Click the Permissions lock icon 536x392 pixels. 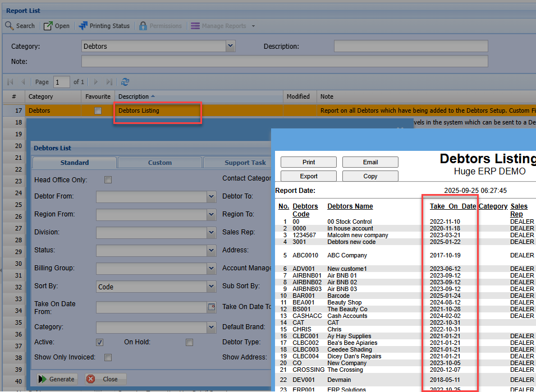pos(143,26)
